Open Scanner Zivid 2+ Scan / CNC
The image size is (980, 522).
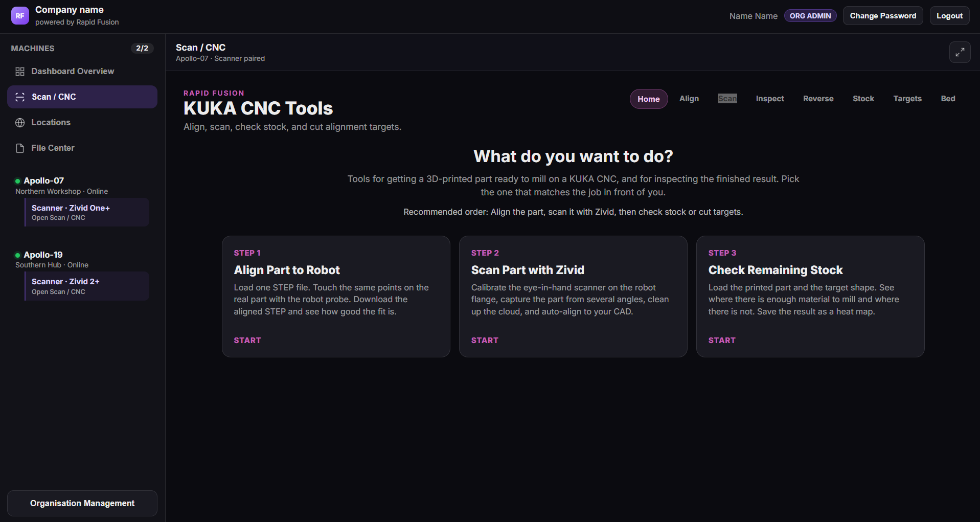tap(87, 286)
